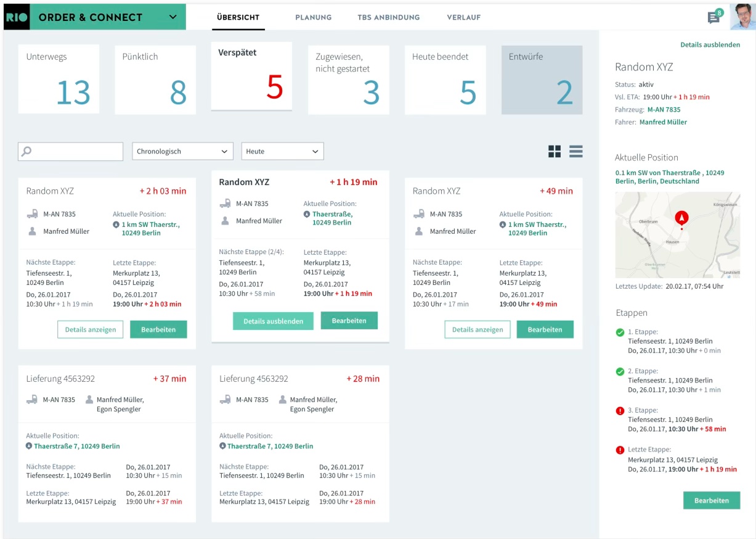Image resolution: width=756 pixels, height=539 pixels.
Task: Open the map thumbnail of current position
Action: 678,235
